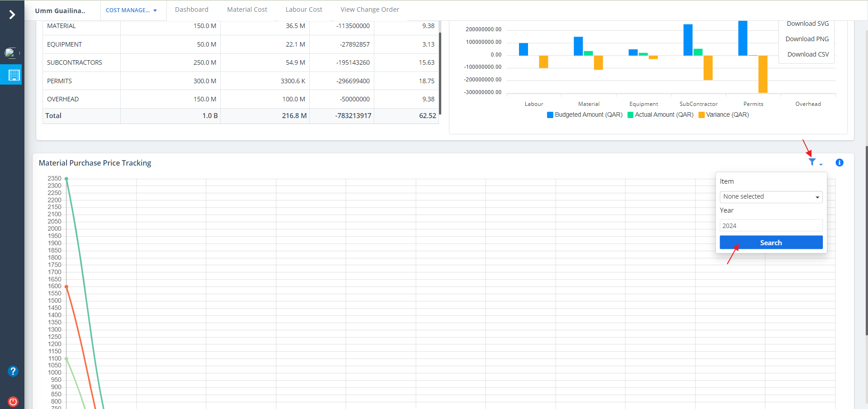This screenshot has width=868, height=409.
Task: Go to the Labour Cost tab
Action: tap(304, 10)
